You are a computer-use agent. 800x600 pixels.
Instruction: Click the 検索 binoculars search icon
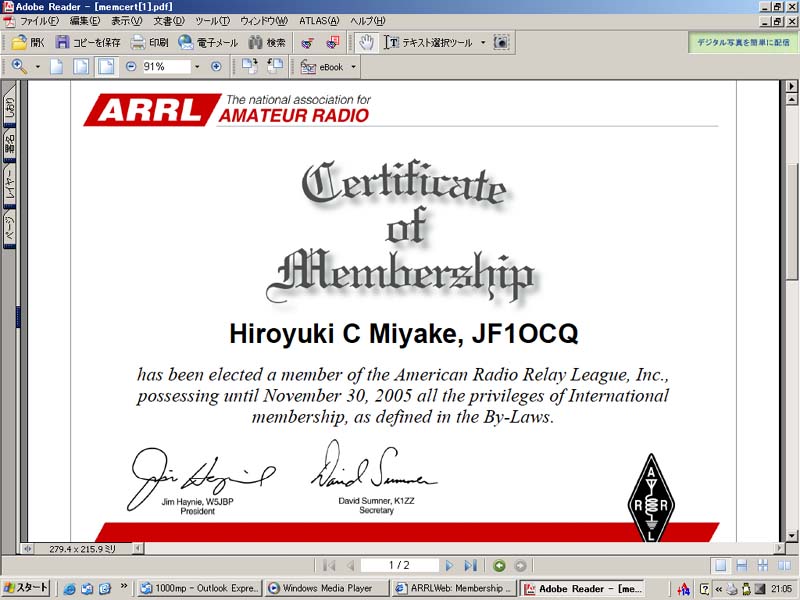pyautogui.click(x=256, y=43)
